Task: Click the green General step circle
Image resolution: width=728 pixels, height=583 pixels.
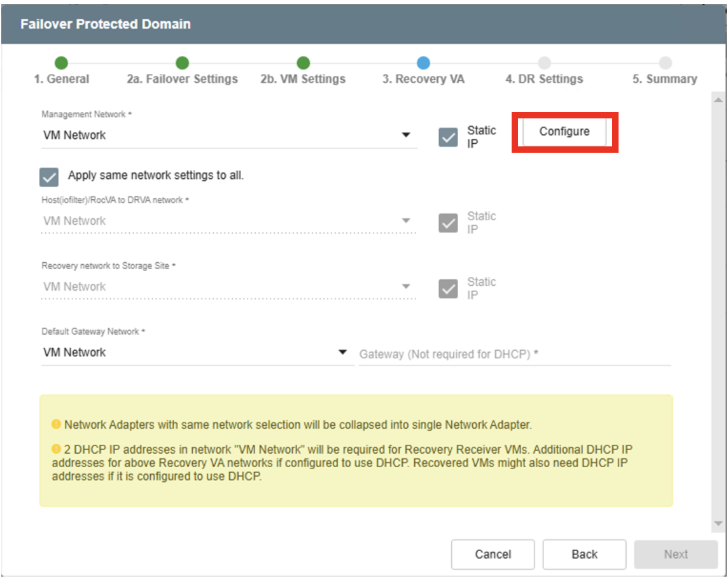Action: click(x=61, y=63)
